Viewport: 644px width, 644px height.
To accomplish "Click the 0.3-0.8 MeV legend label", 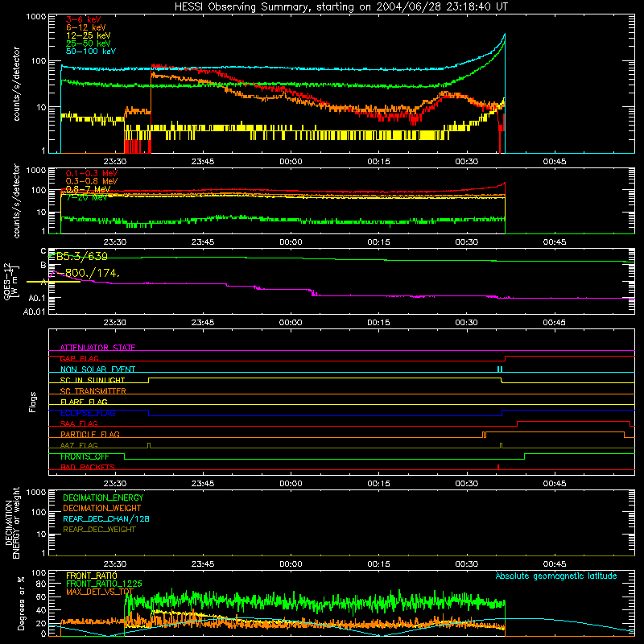I will click(92, 181).
